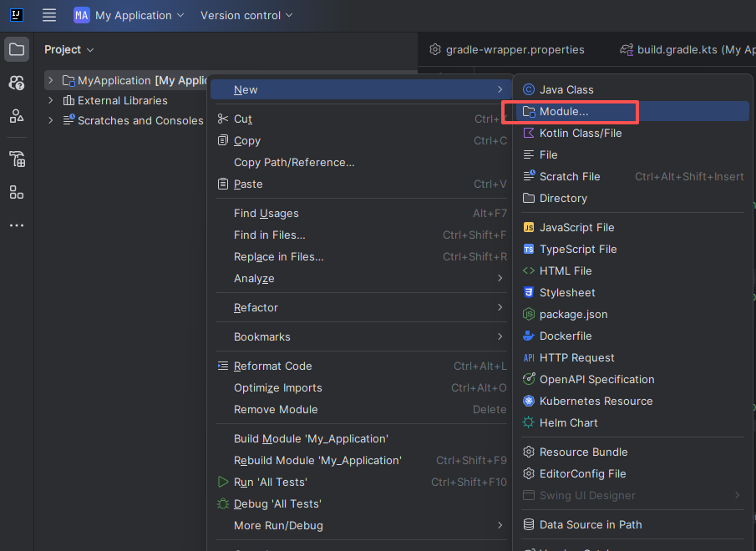Choose Cut from context menu
The height and width of the screenshot is (551, 756).
(361, 119)
